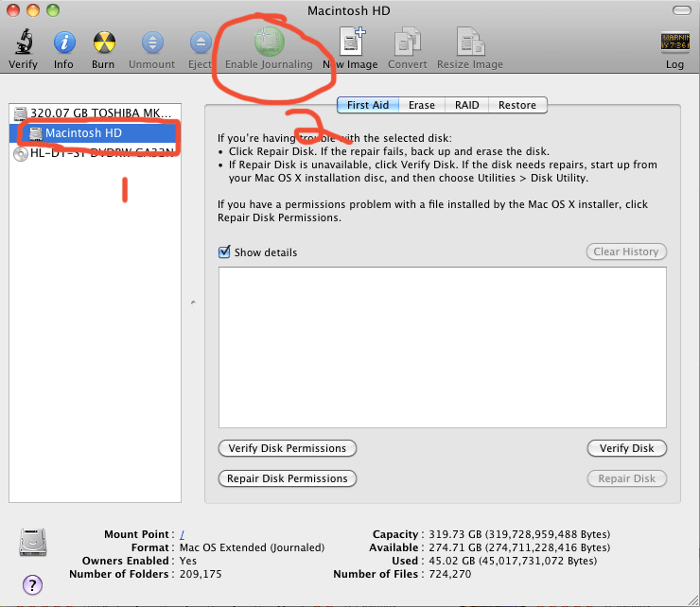Click the Burn disc icon

[104, 43]
